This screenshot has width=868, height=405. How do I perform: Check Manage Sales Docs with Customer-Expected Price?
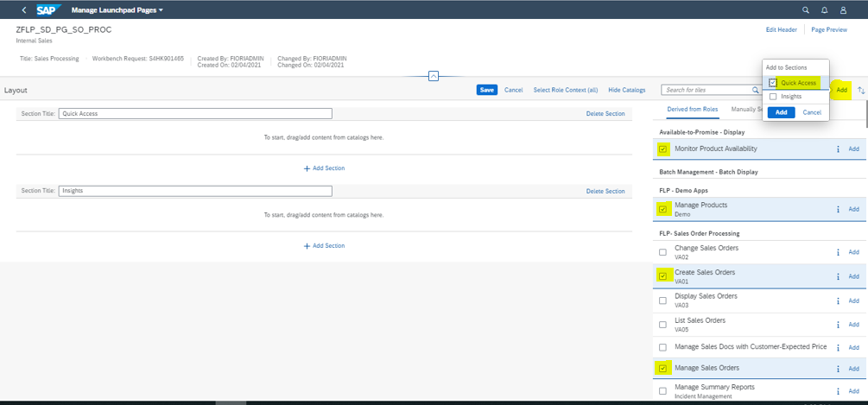tap(662, 347)
